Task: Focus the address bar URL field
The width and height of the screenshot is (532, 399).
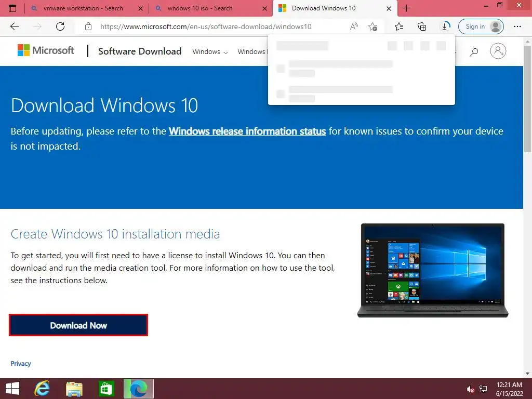Action: pos(206,26)
